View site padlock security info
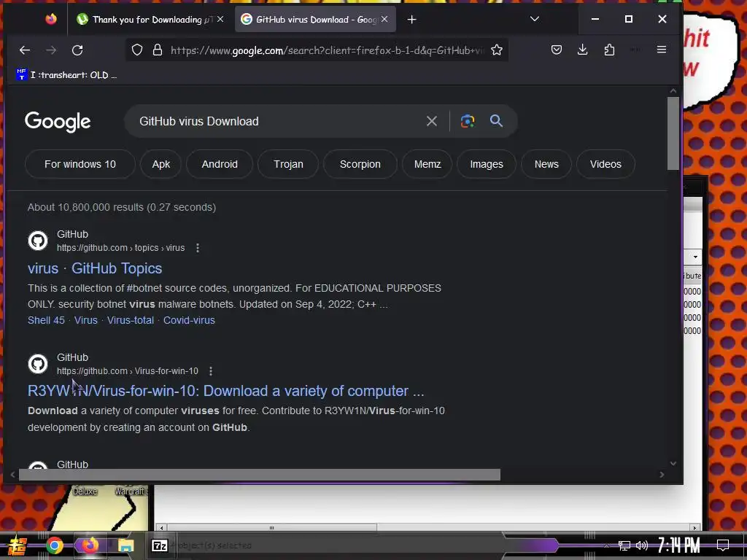 [x=158, y=50]
